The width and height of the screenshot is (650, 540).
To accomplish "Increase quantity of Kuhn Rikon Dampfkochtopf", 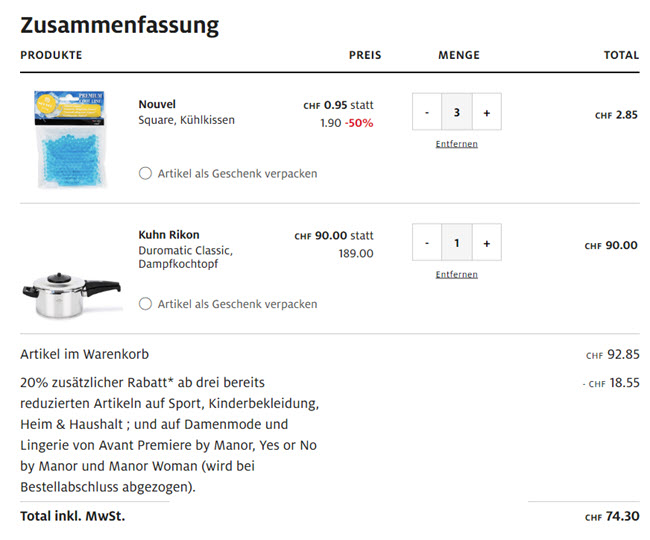I will coord(487,243).
